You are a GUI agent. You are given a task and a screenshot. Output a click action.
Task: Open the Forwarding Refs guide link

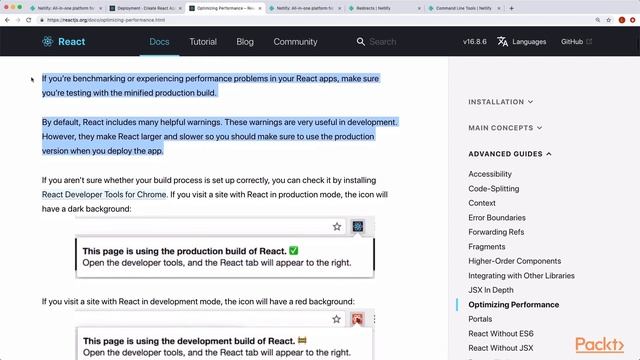click(496, 232)
